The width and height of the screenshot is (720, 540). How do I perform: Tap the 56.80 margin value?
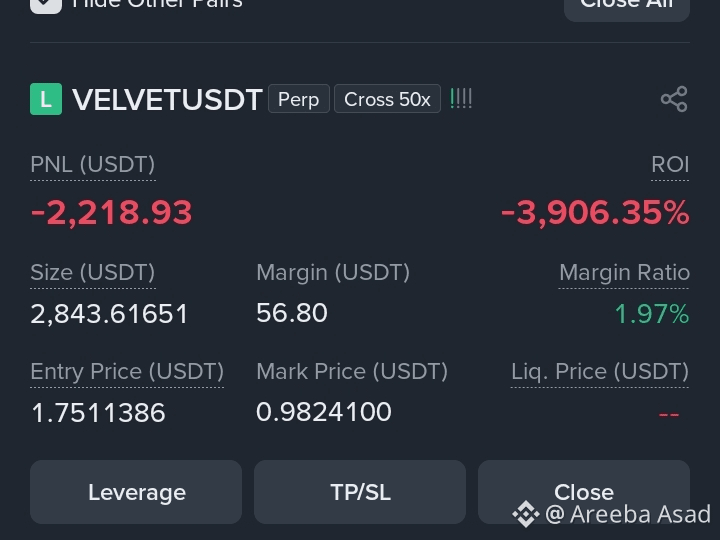point(292,313)
